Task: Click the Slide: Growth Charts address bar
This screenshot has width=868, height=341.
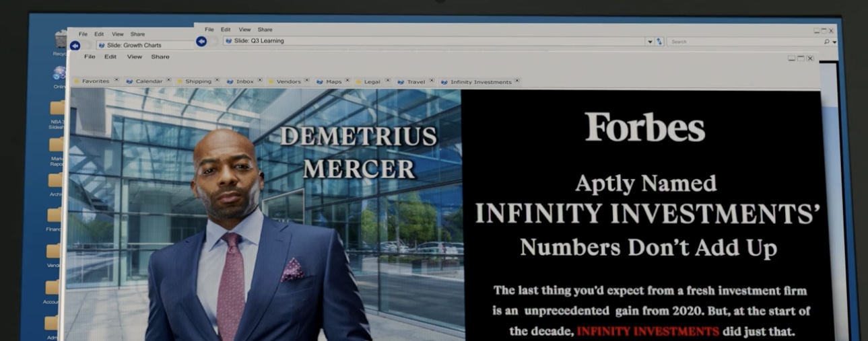Action: pos(145,46)
